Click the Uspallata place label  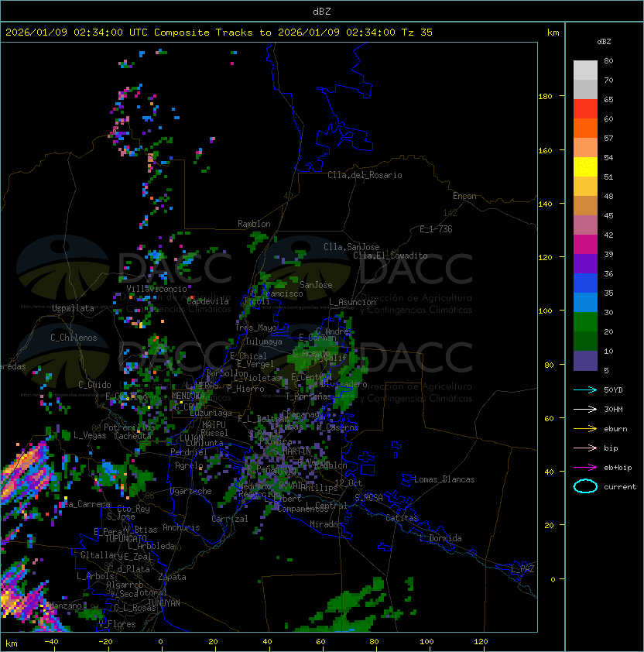(x=73, y=308)
